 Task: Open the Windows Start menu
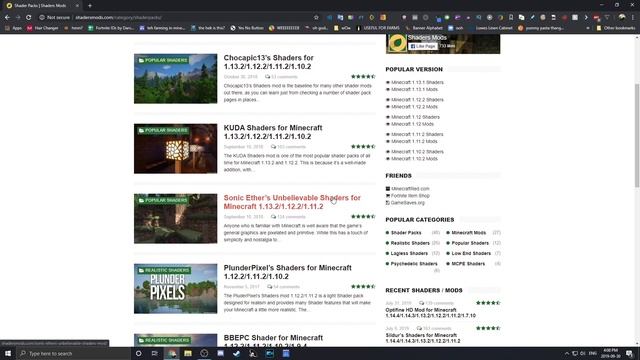click(8, 353)
